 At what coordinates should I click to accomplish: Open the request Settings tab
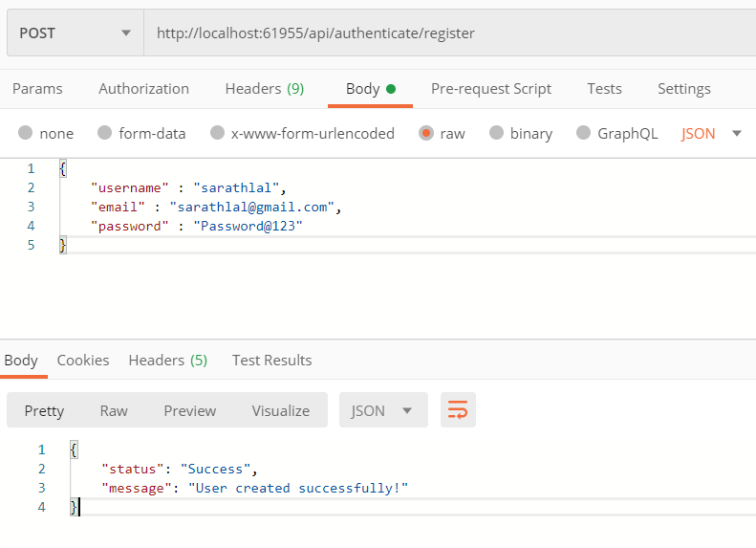tap(684, 88)
